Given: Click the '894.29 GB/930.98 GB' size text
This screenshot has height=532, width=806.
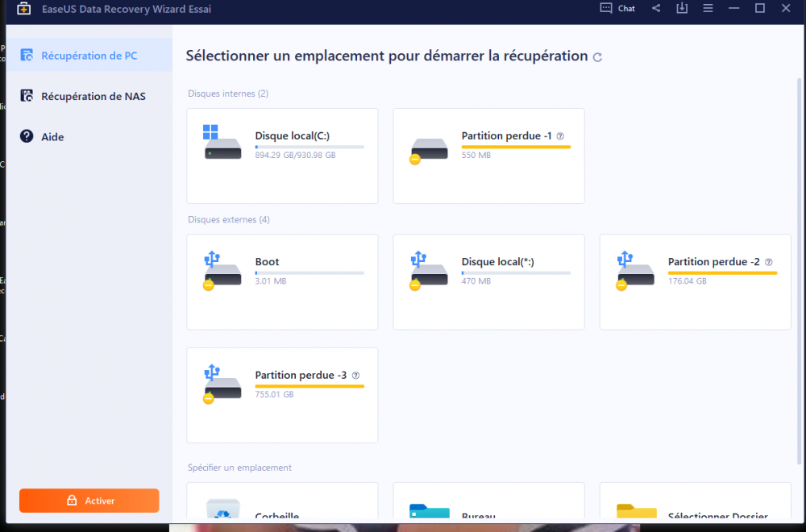Looking at the screenshot, I should [x=295, y=156].
